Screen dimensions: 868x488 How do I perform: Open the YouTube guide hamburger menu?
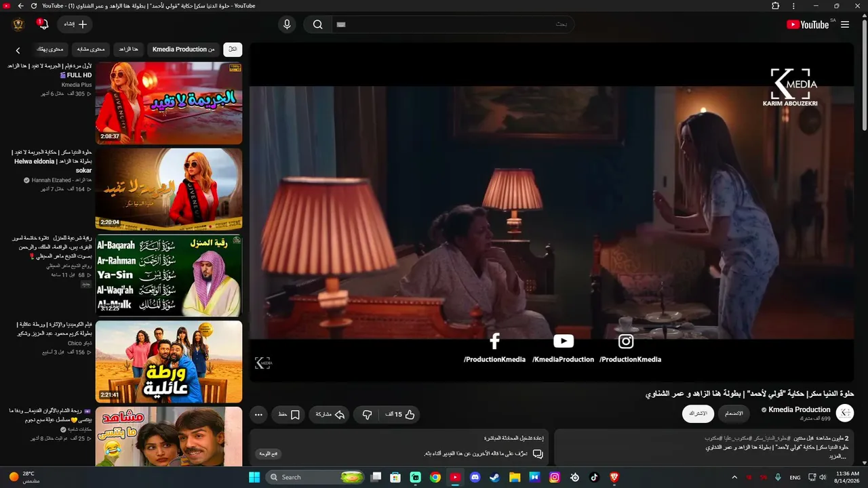pyautogui.click(x=845, y=24)
